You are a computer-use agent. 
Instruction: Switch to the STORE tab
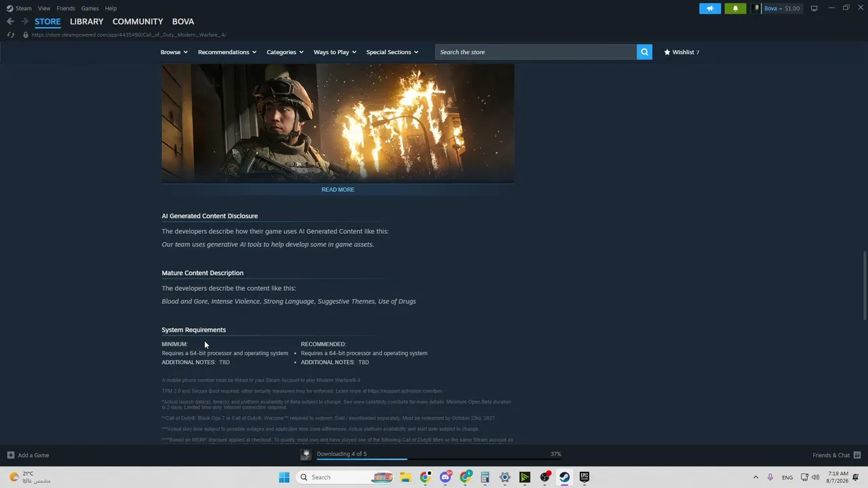click(47, 22)
